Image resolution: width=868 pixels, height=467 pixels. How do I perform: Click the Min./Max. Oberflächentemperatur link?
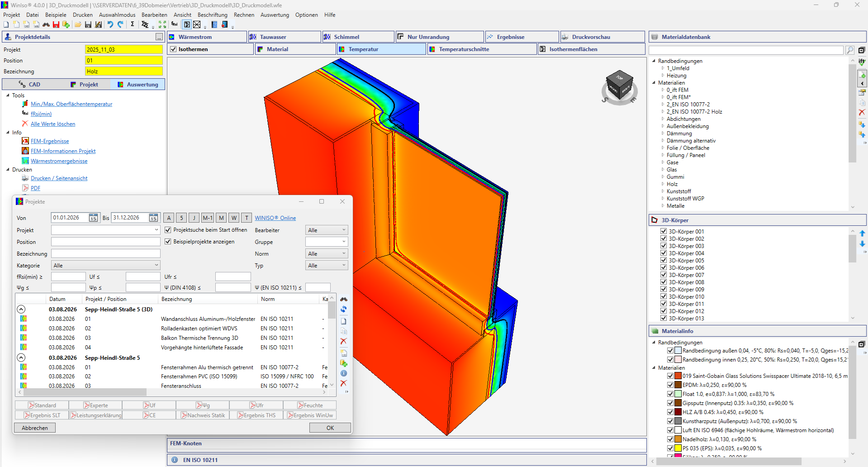coord(71,104)
